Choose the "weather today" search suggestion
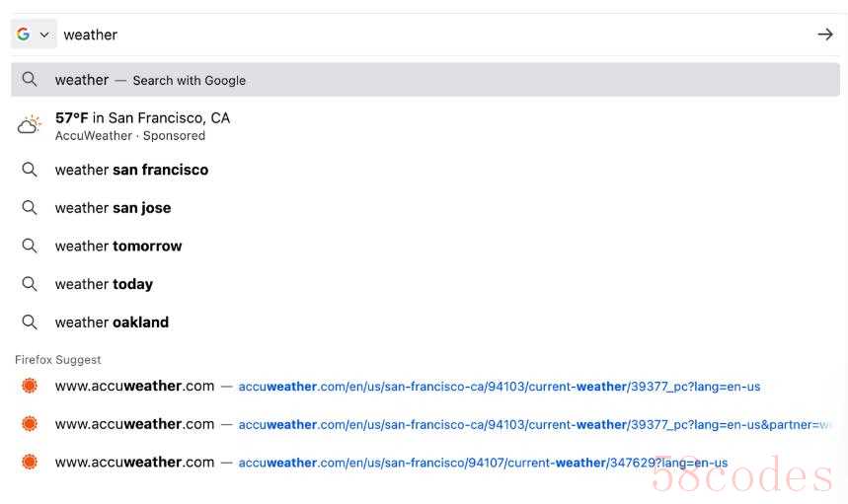The width and height of the screenshot is (848, 504). pyautogui.click(x=104, y=284)
